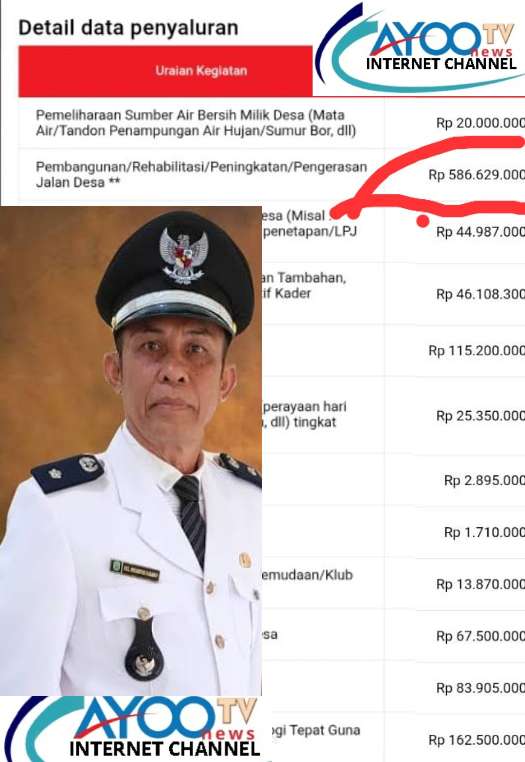Click the small red dot under the scribble
Image resolution: width=525 pixels, height=762 pixels.
[x=423, y=221]
